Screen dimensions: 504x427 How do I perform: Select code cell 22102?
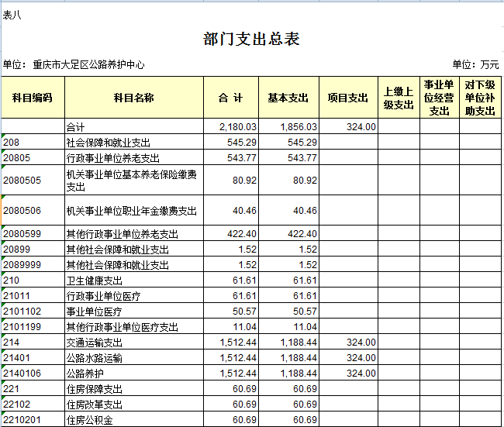(33, 404)
